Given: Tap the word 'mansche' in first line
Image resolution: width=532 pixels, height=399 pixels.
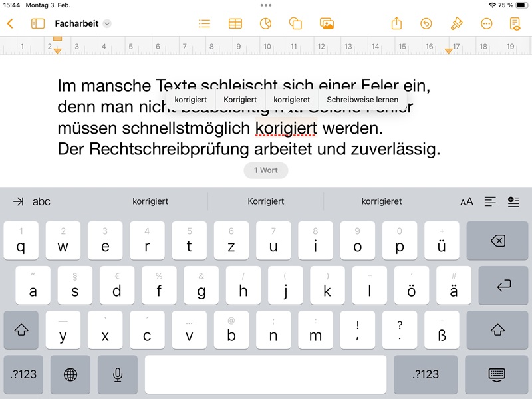Looking at the screenshot, I should (116, 86).
